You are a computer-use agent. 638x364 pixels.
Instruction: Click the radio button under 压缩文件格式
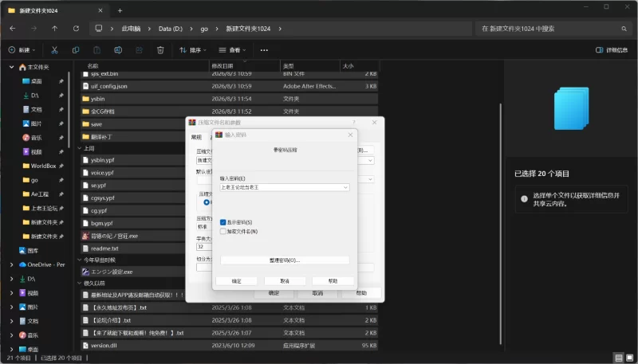(207, 202)
